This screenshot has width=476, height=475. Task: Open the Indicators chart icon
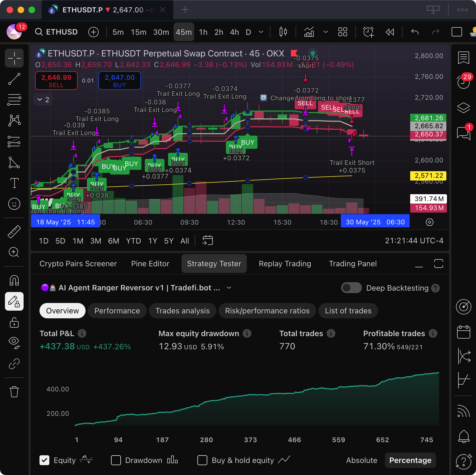pos(309,32)
